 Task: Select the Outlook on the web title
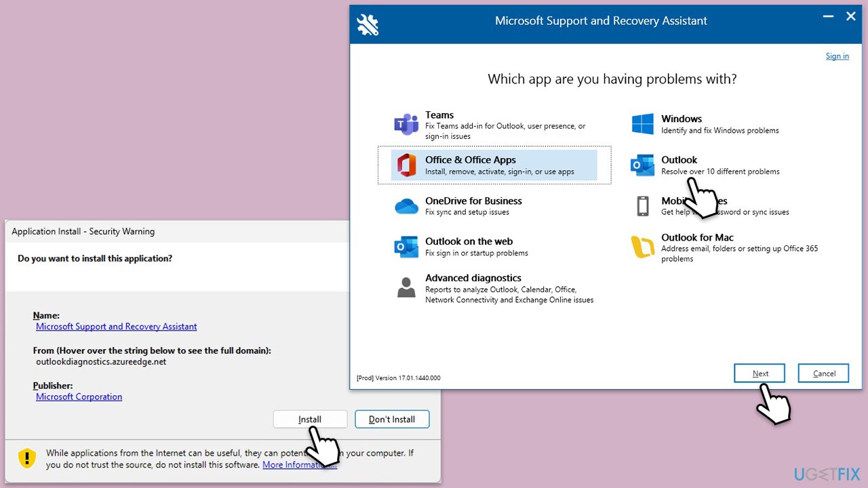(x=469, y=241)
